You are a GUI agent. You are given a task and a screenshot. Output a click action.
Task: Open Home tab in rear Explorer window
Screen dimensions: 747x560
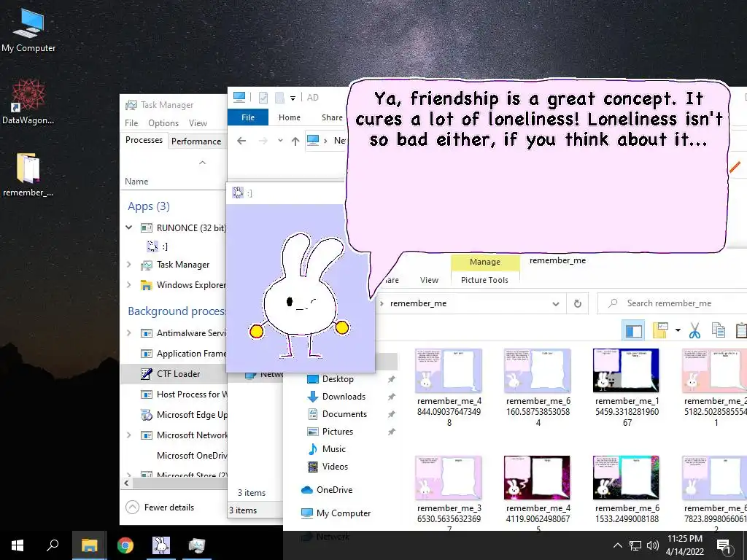pos(289,117)
